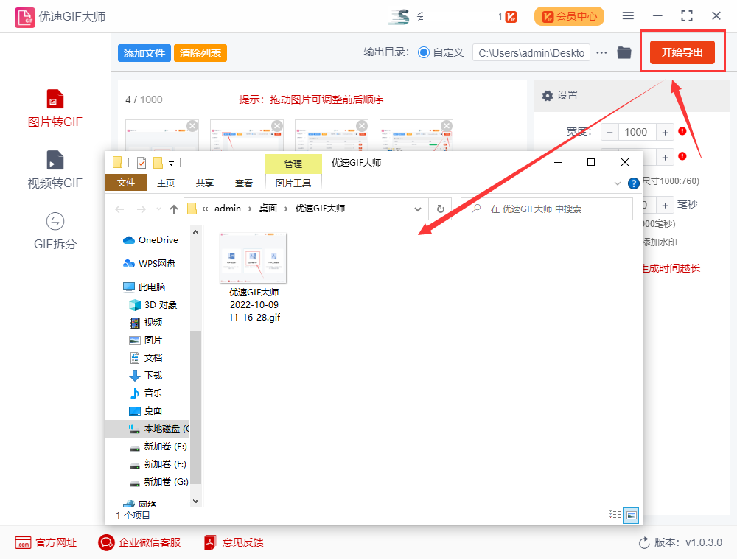This screenshot has width=737, height=560.
Task: Select 新加卷 (G:) drive
Action: click(x=158, y=482)
